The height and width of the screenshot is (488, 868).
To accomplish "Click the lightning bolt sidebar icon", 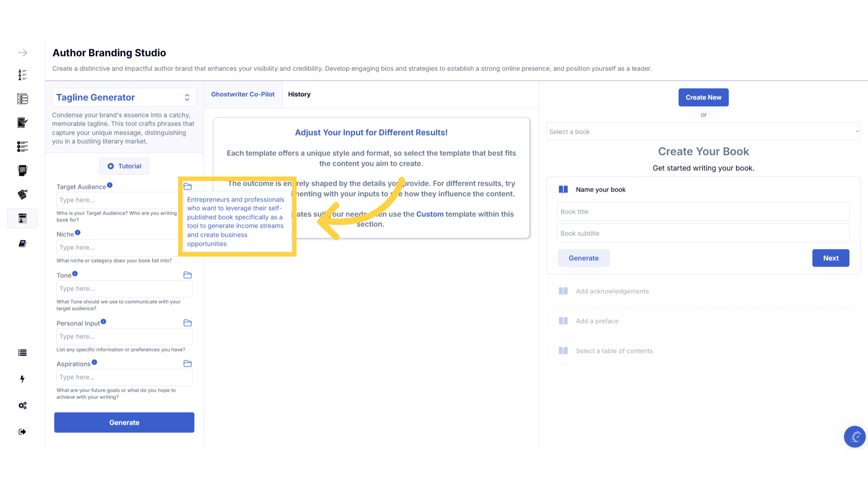I will pyautogui.click(x=23, y=379).
